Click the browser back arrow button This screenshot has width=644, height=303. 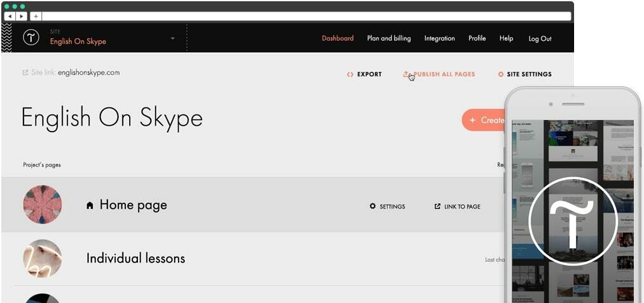click(x=10, y=16)
